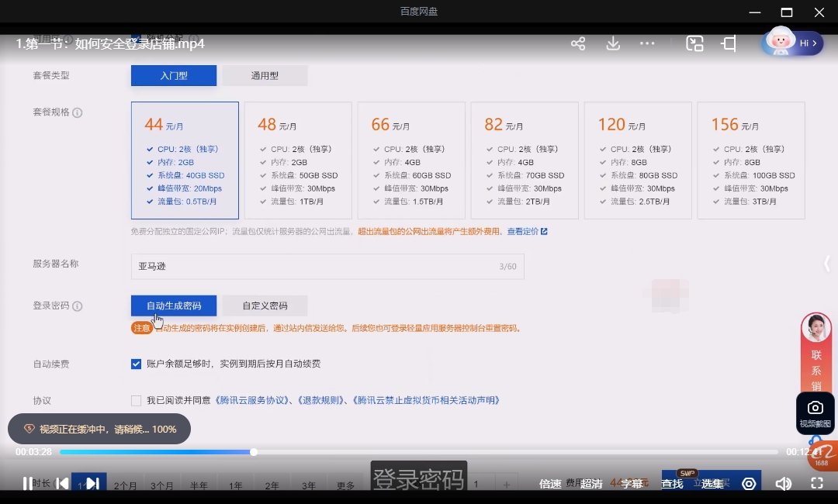838x504 pixels.
Task: Select the 通用型 package type tab
Action: point(265,75)
